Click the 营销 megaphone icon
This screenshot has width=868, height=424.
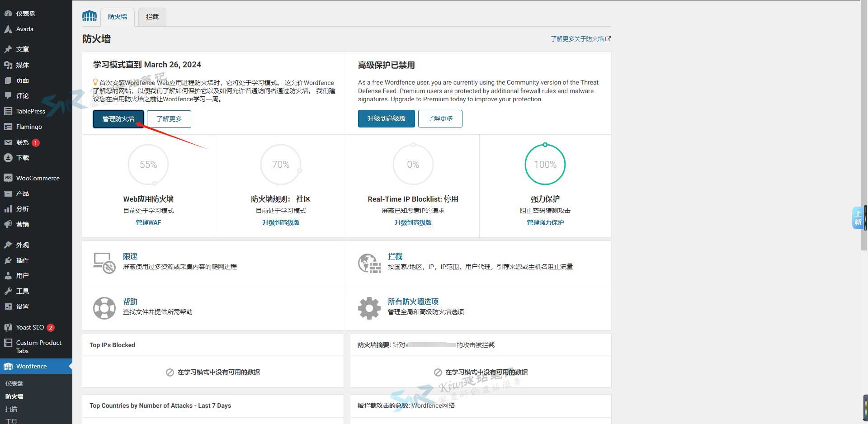point(8,224)
